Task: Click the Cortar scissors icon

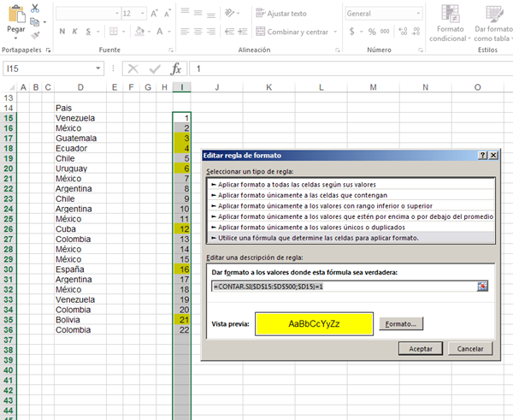Action: click(35, 8)
